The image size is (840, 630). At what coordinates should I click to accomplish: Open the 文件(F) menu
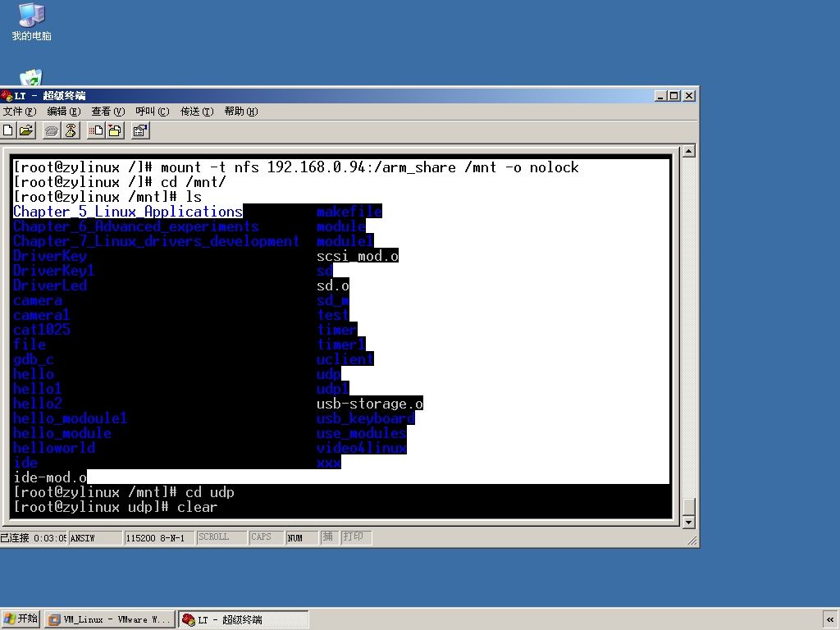point(20,112)
